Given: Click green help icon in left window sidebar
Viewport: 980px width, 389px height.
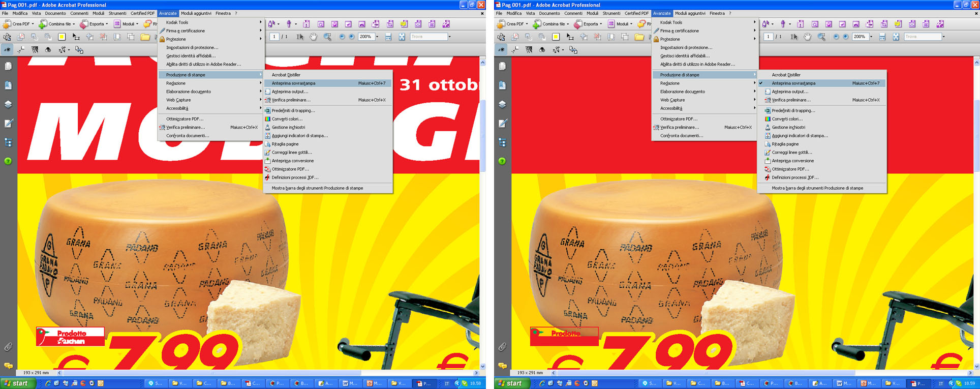Looking at the screenshot, I should 8,161.
